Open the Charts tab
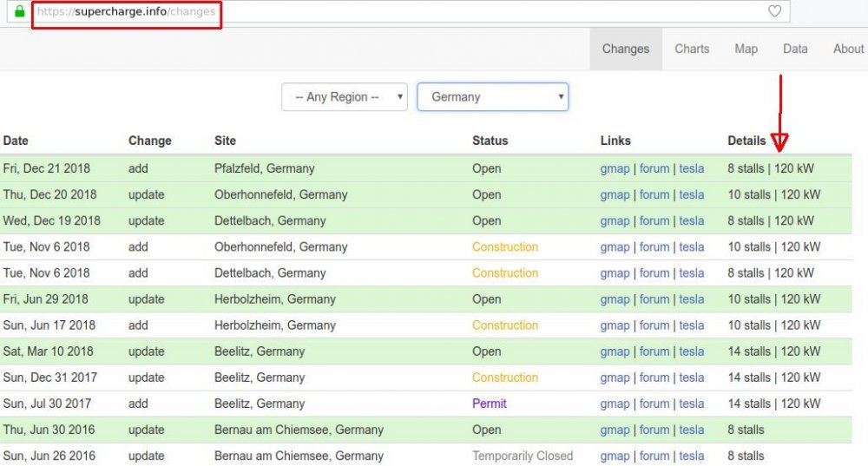Screen dimensions: 868x466 (692, 49)
